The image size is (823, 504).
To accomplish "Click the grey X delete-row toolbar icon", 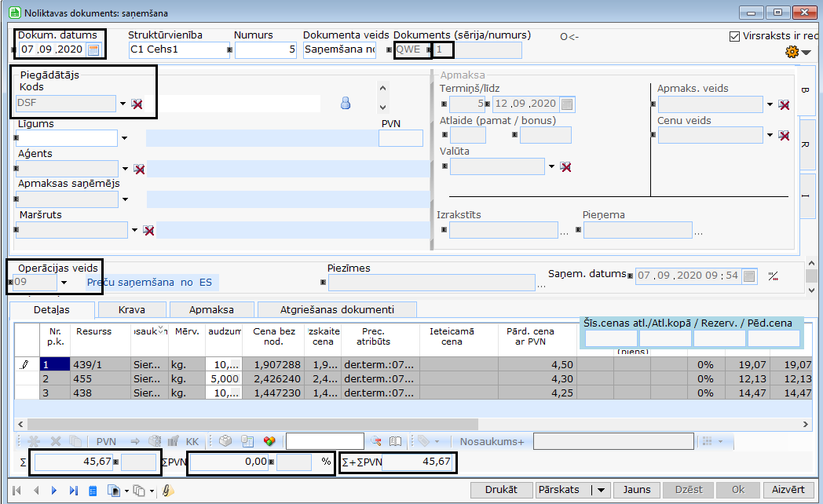I will pyautogui.click(x=56, y=442).
